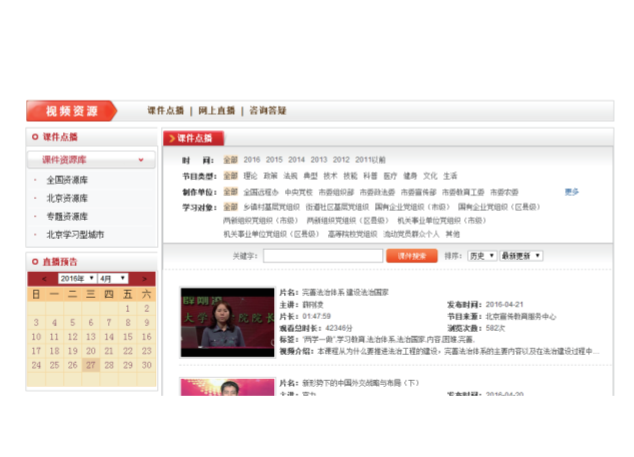
Task: Open video title 完善法治体系 建设法治国家
Action: coord(345,292)
